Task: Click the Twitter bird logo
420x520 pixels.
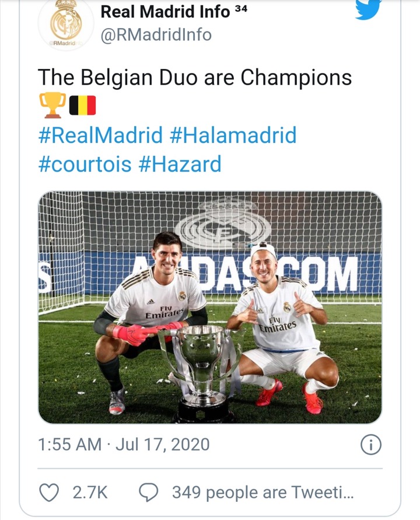Action: tap(368, 9)
